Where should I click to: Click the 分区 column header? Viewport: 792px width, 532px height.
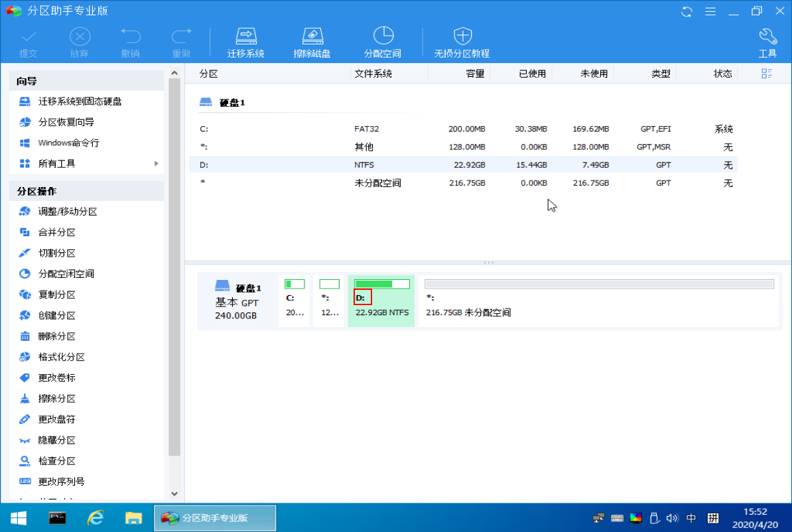[208, 74]
